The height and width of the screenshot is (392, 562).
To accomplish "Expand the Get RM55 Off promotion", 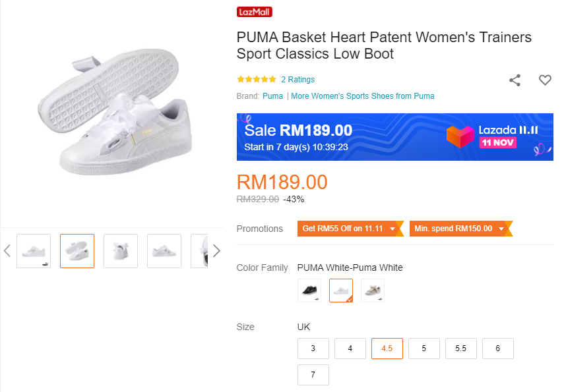I will click(x=350, y=229).
